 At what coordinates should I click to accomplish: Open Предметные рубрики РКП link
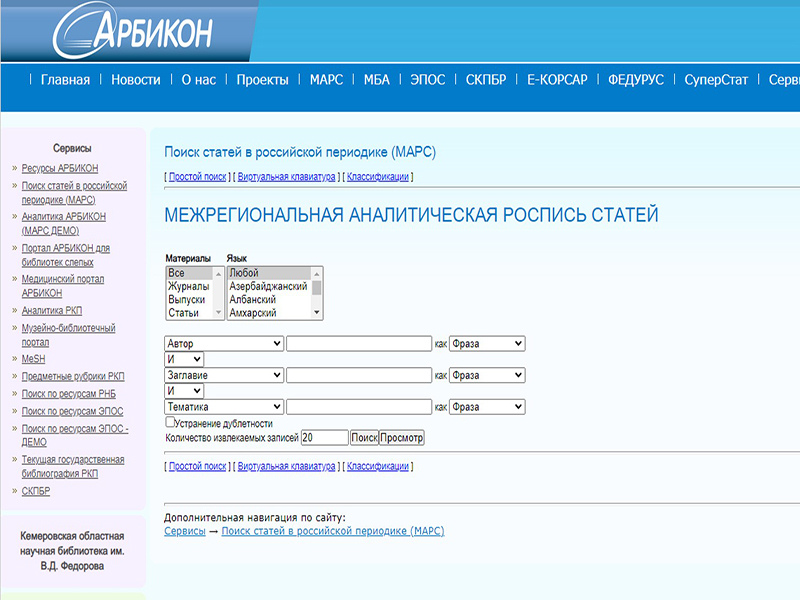pyautogui.click(x=73, y=377)
